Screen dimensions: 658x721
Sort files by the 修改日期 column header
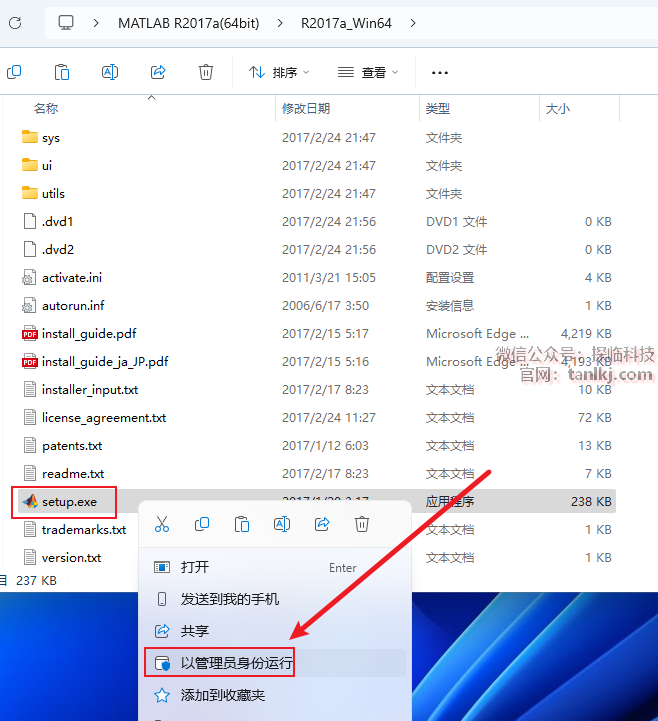306,108
